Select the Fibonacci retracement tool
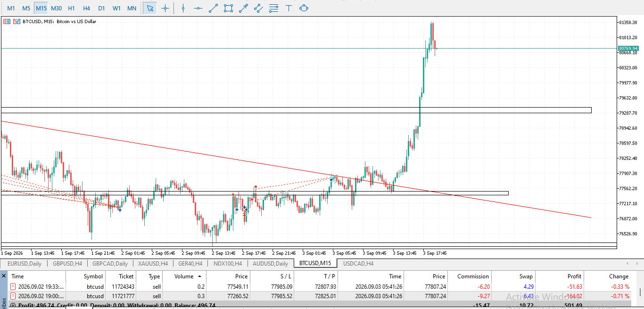 click(274, 8)
